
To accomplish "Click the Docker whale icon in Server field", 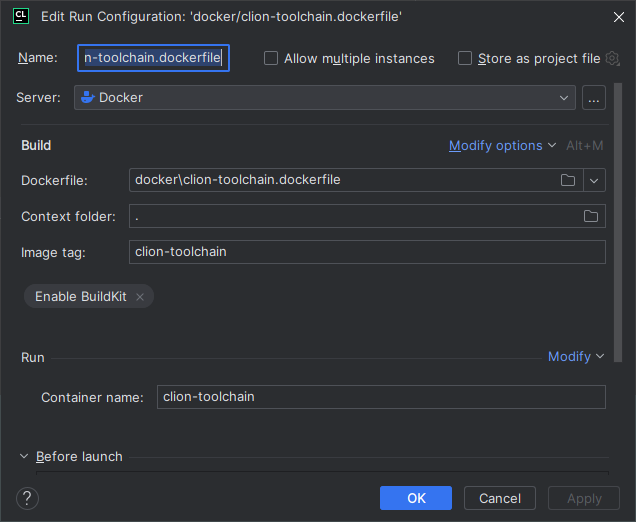I will click(x=88, y=97).
